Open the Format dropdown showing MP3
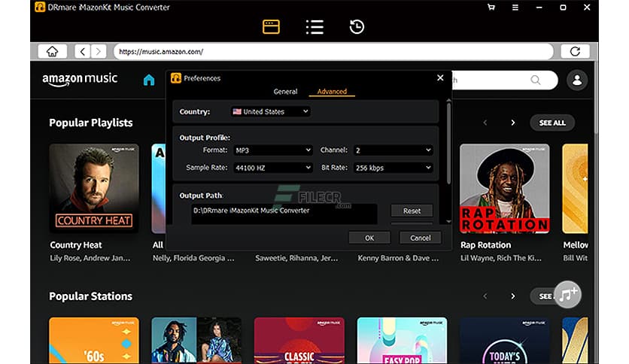This screenshot has height=364, width=629. pyautogui.click(x=273, y=150)
